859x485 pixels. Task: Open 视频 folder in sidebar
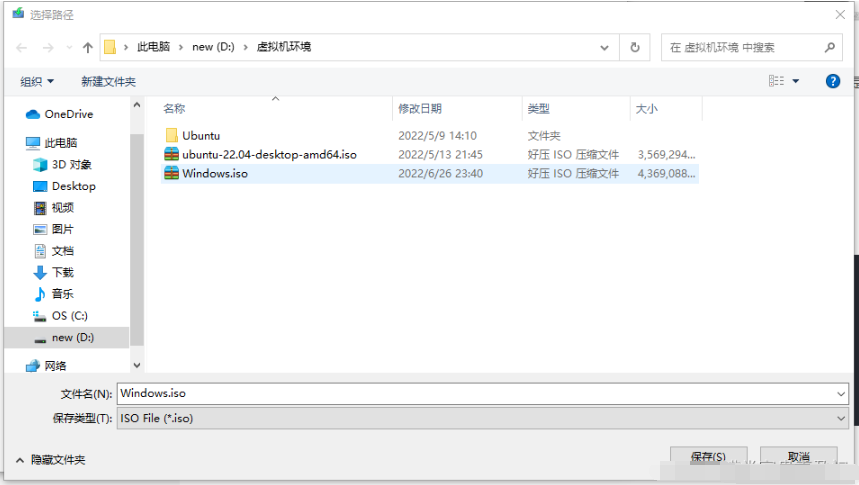click(54, 208)
